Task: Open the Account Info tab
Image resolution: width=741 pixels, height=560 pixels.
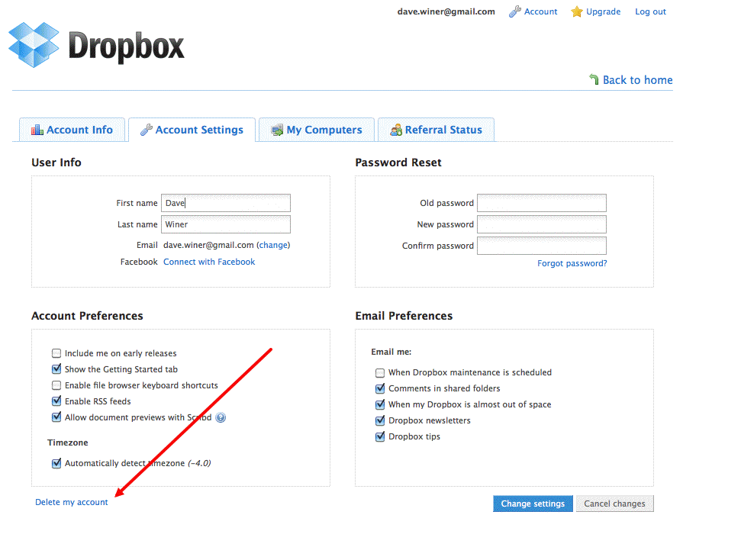Action: (x=72, y=130)
